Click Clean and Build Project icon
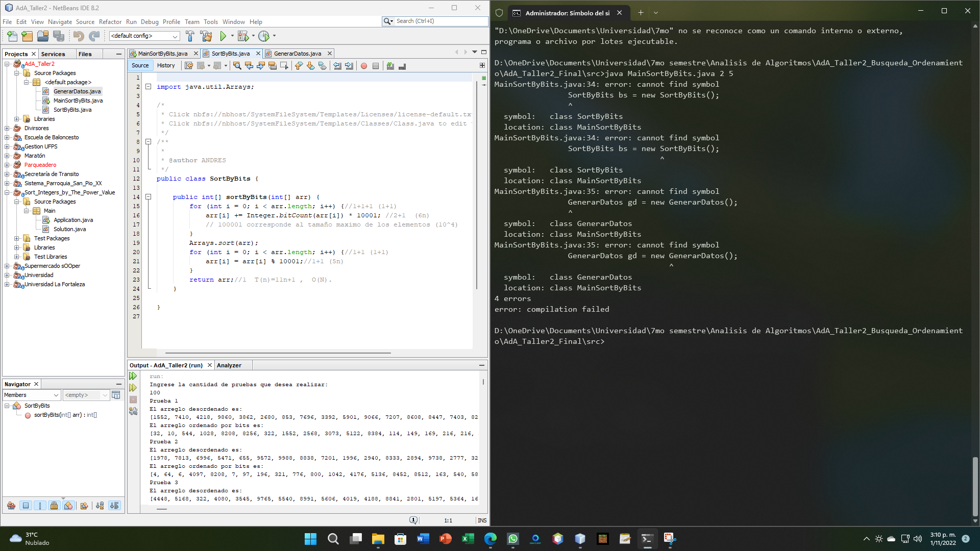 click(x=206, y=36)
